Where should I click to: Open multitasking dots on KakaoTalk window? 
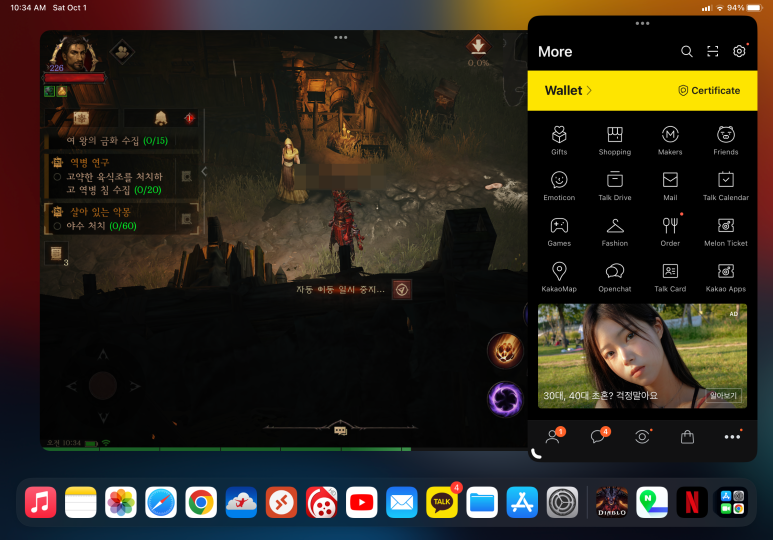tap(642, 23)
